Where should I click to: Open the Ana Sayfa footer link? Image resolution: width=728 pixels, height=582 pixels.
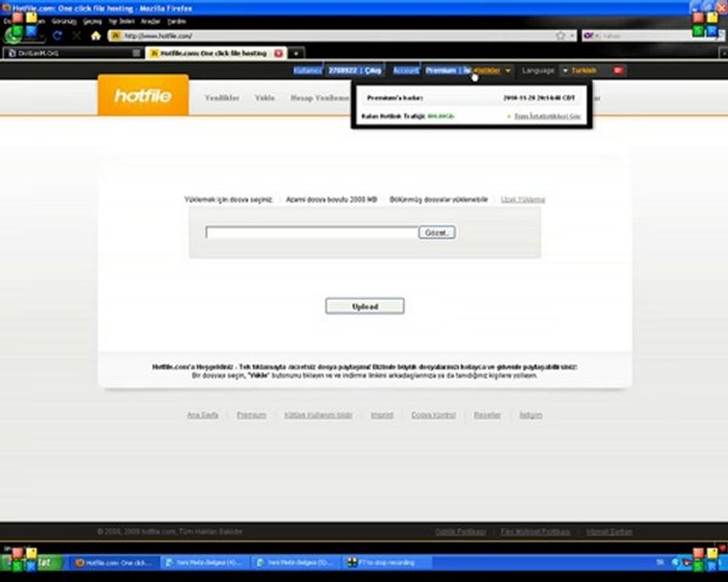202,415
